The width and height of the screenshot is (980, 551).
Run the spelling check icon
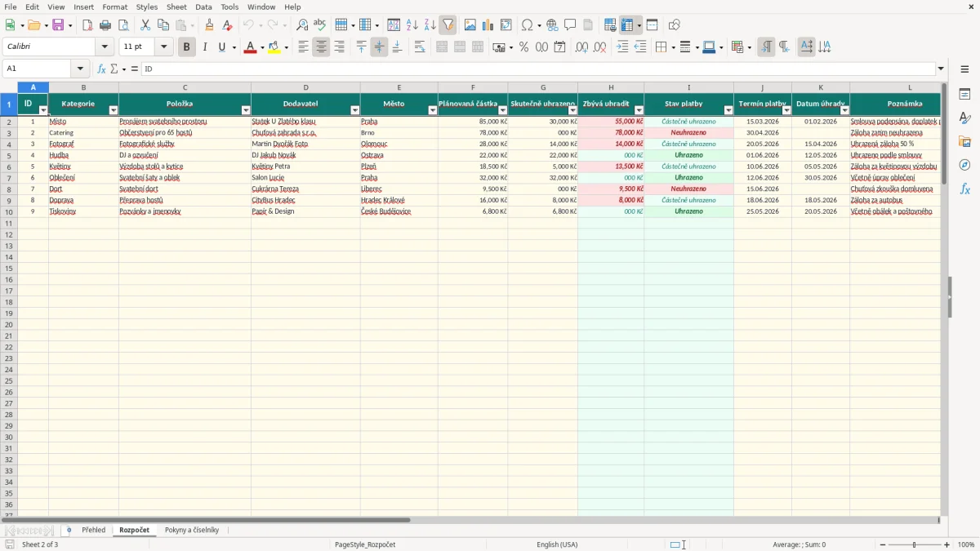[x=320, y=25]
